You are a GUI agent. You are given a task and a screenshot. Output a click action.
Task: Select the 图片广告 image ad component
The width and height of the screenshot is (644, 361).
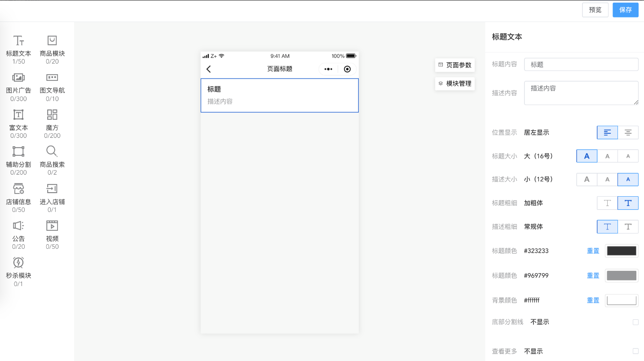pos(18,87)
